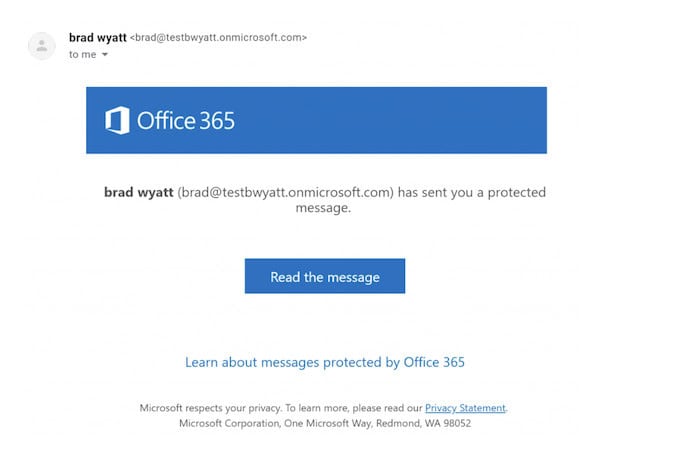Click the sender's profile avatar icon
This screenshot has width=700, height=450.
(x=42, y=46)
